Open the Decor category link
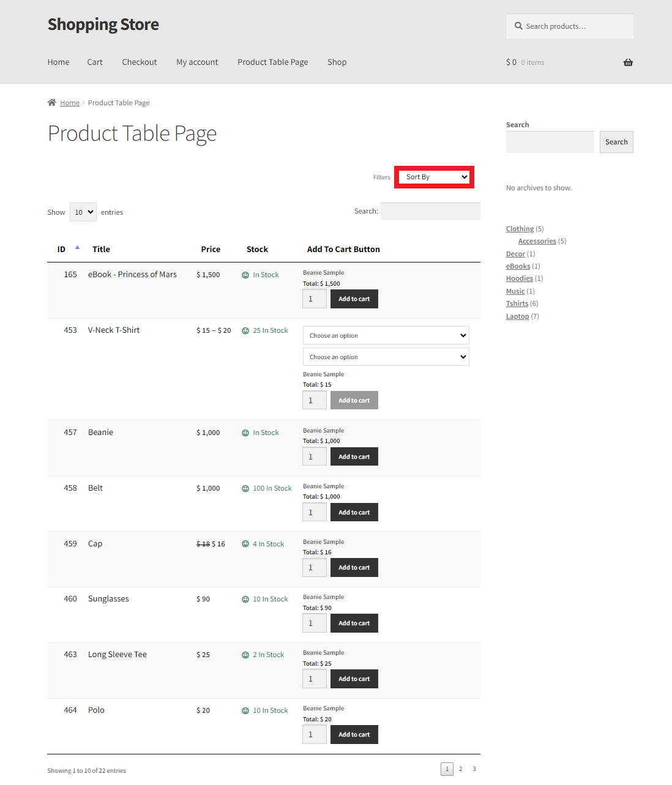 (x=515, y=254)
